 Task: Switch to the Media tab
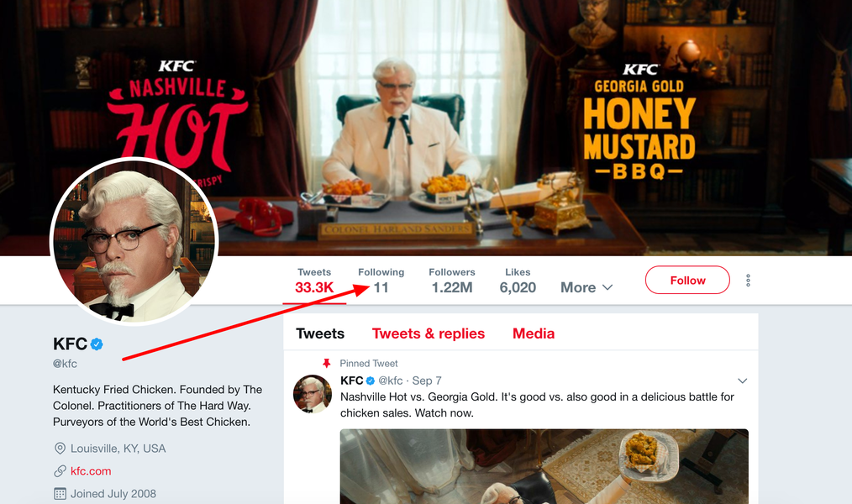(x=533, y=333)
